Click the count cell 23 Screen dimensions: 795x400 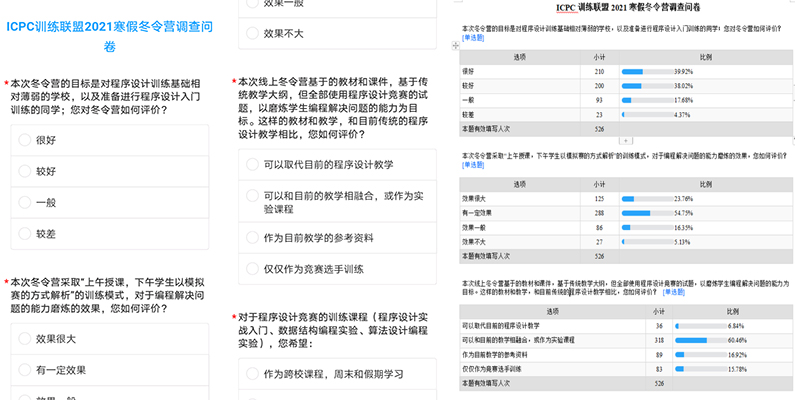tap(599, 115)
